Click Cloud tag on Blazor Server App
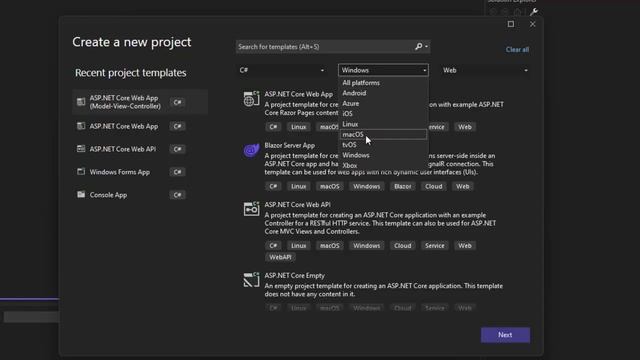Screen dimensions: 640x360 coord(433,186)
